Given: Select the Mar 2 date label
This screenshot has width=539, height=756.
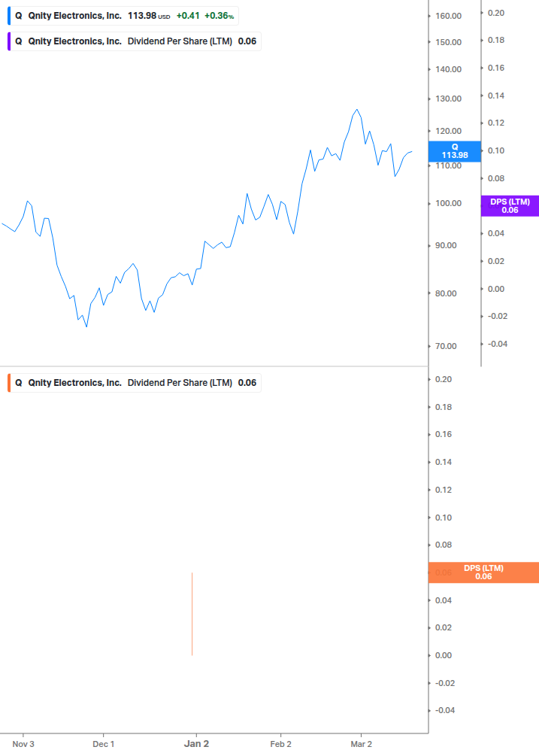Looking at the screenshot, I should (362, 743).
